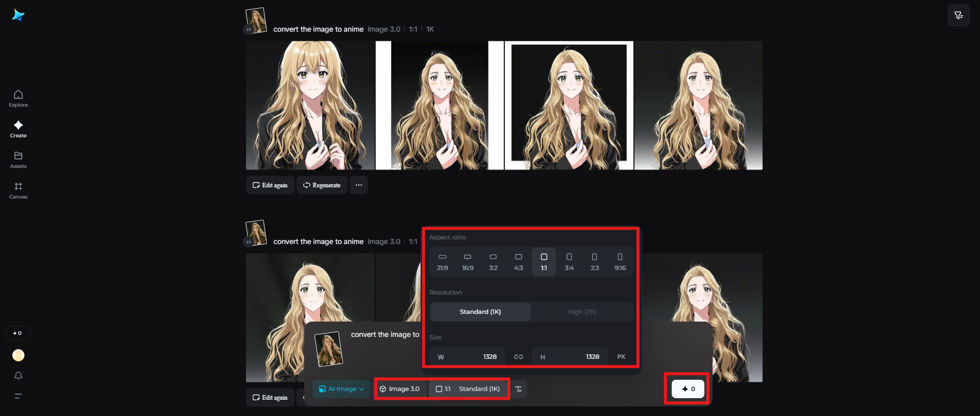This screenshot has height=416, width=980.
Task: Click Regenerate under the first generation
Action: point(322,185)
